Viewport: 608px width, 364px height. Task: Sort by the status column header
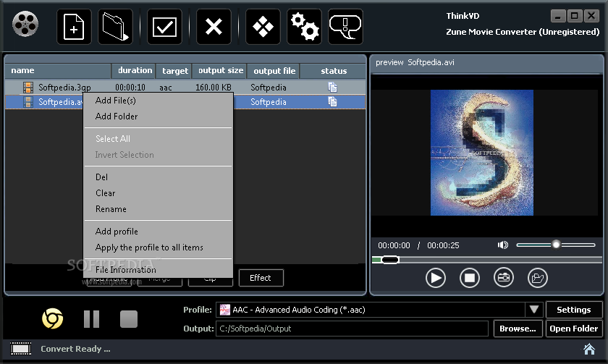click(334, 71)
